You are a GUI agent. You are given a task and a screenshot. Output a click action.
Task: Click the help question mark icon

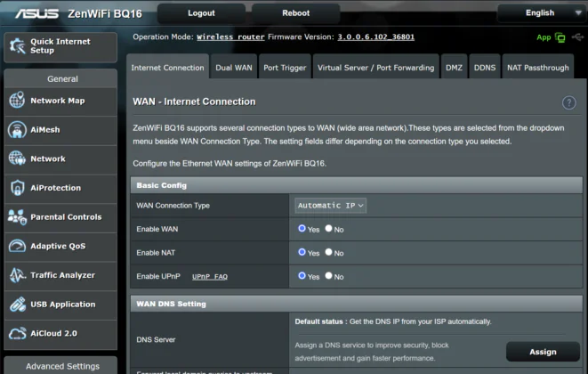click(569, 102)
